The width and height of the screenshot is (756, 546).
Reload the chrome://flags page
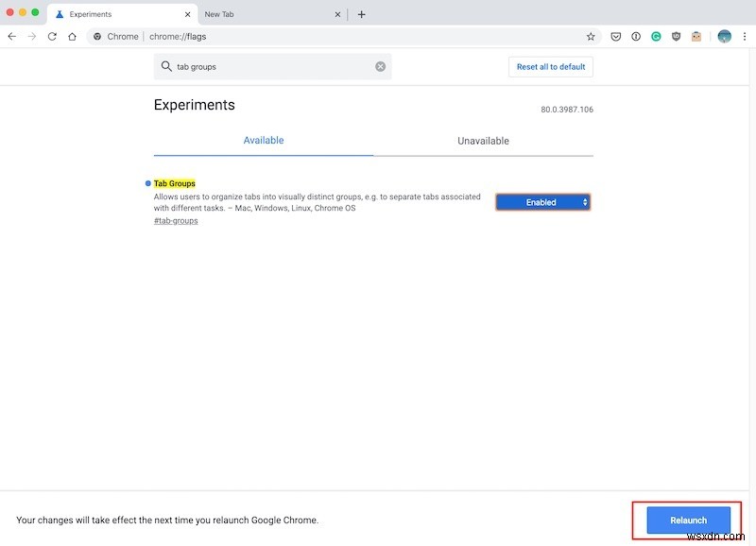coord(52,37)
